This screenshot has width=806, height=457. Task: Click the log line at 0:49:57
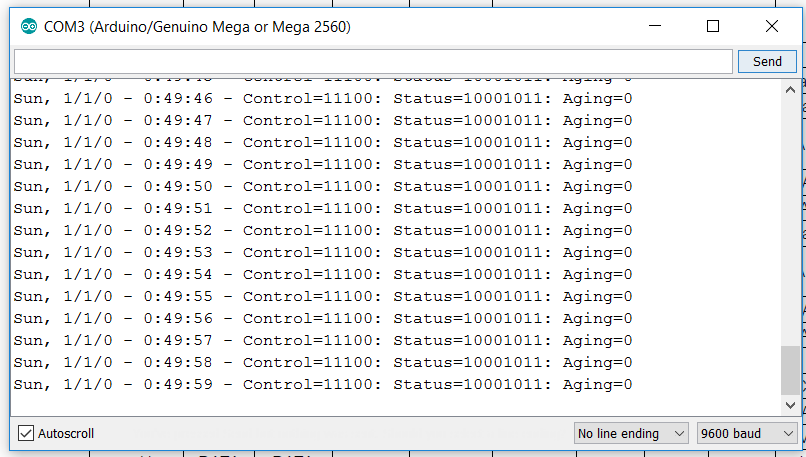pyautogui.click(x=323, y=341)
